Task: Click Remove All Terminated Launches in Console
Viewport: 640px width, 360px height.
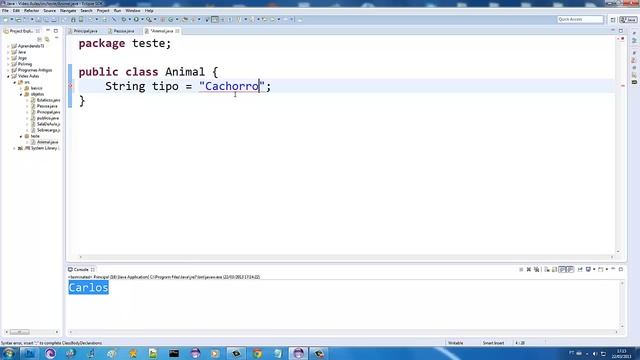Action: 537,269
